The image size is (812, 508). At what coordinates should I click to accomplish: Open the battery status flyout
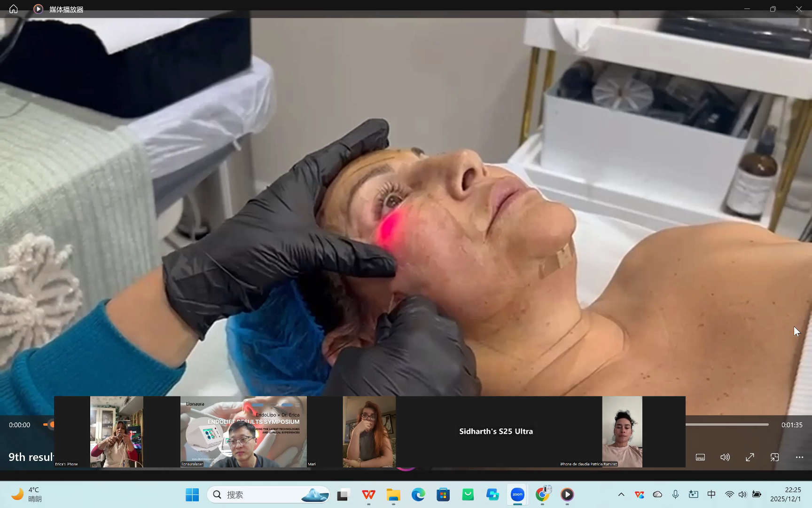coord(756,494)
